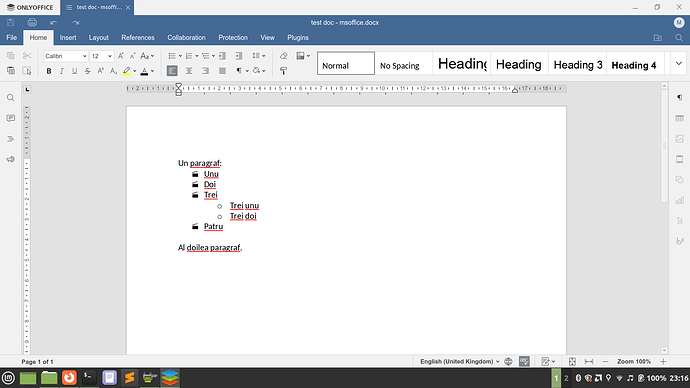Viewport: 690px width, 388px height.
Task: Toggle align left
Action: click(172, 71)
